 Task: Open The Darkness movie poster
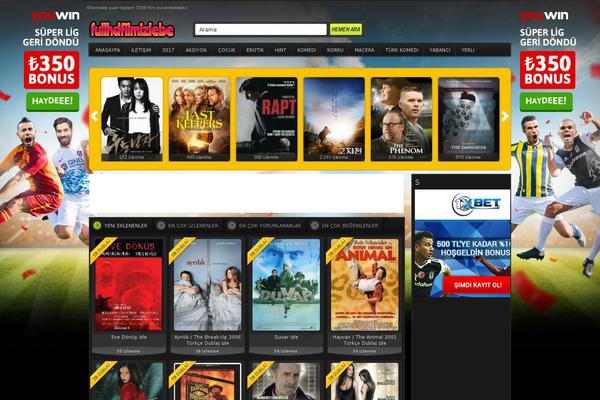coord(469,119)
